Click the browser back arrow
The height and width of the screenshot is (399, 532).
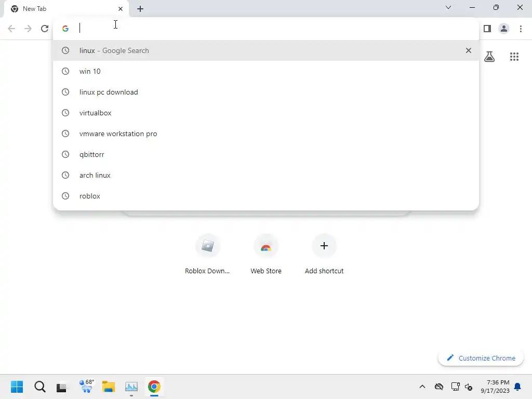11,29
